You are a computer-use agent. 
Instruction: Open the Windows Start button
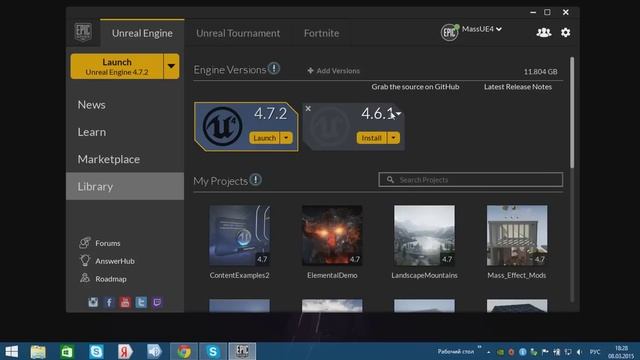coord(11,351)
